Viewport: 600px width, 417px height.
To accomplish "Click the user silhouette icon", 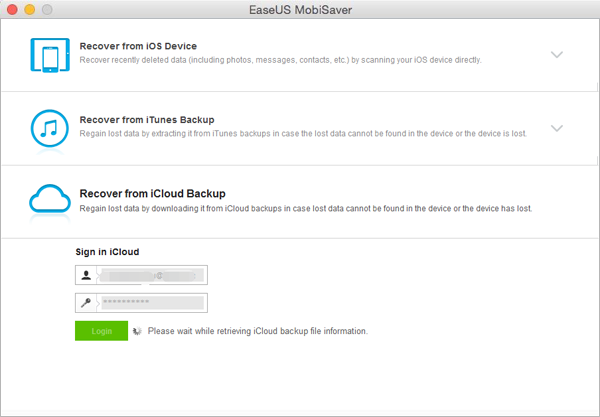I will pos(88,274).
